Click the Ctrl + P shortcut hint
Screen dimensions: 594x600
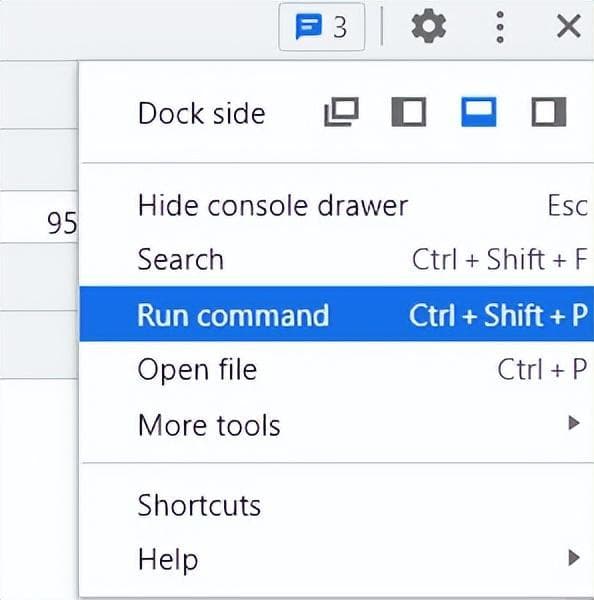542,369
